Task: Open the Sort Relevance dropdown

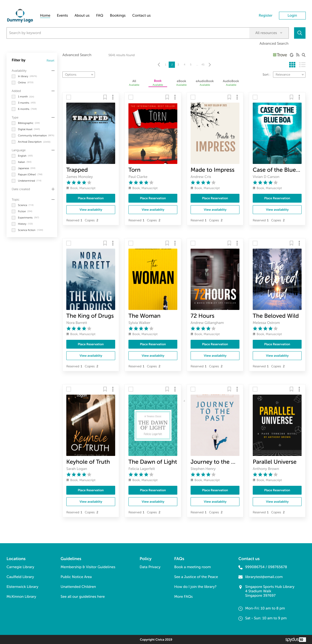Action: click(289, 75)
